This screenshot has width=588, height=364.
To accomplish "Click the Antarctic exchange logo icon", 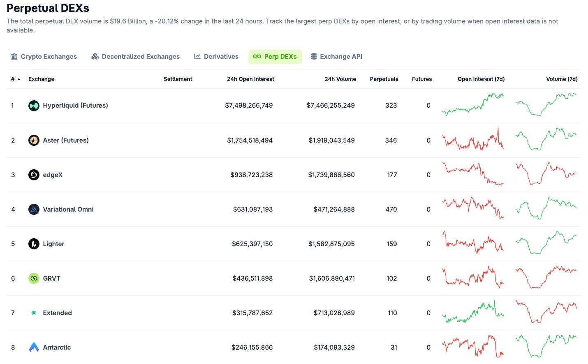I will [34, 347].
